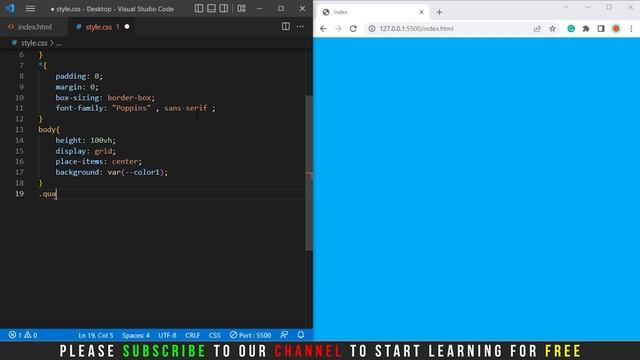The image size is (640, 360).
Task: Click the .qua selector on line 19
Action: [47, 194]
